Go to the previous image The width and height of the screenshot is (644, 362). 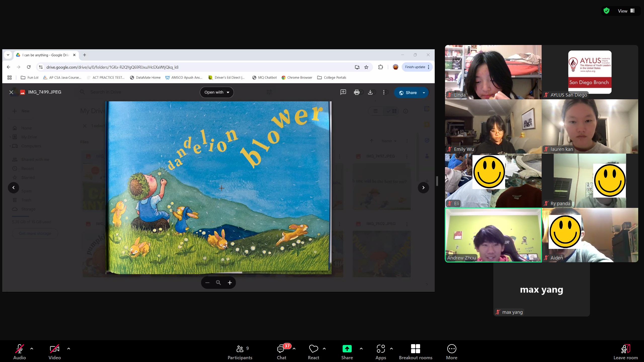coord(14,188)
